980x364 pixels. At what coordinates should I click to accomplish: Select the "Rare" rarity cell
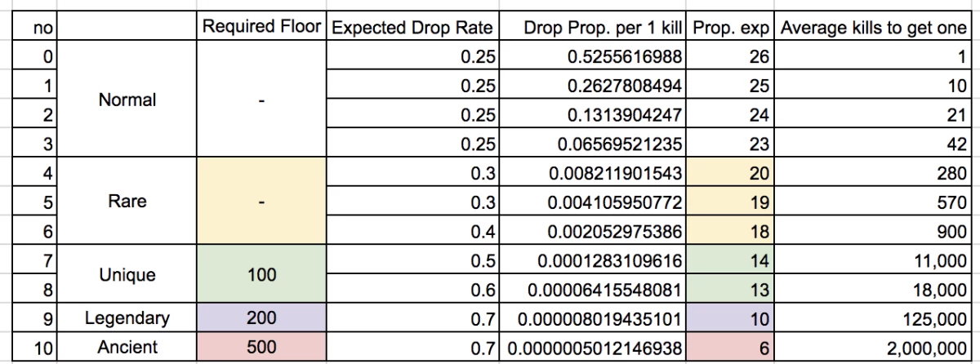tap(127, 202)
